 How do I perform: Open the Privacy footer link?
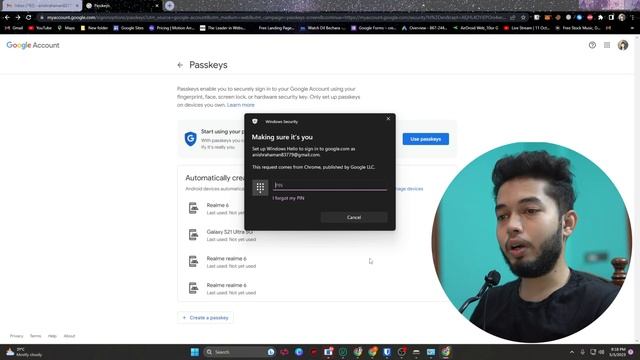click(x=16, y=336)
